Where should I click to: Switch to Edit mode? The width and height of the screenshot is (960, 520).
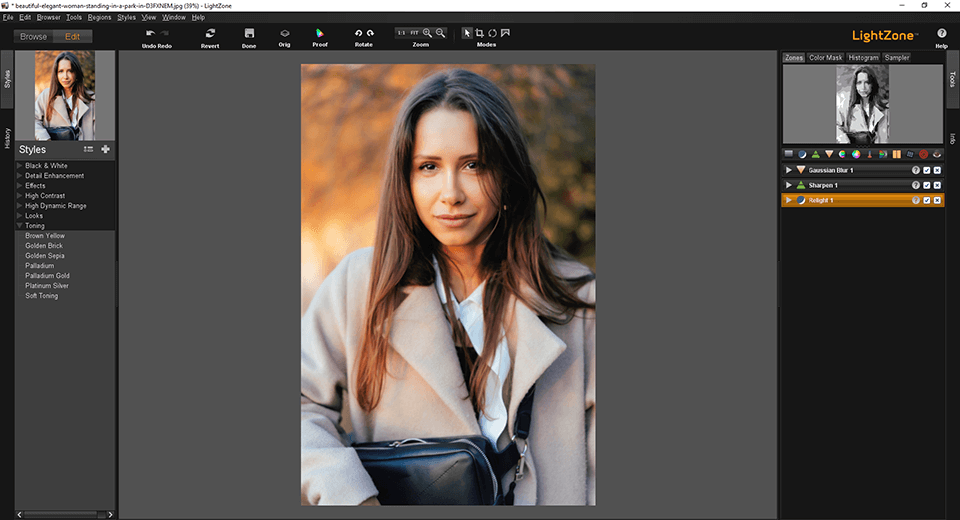click(x=72, y=37)
